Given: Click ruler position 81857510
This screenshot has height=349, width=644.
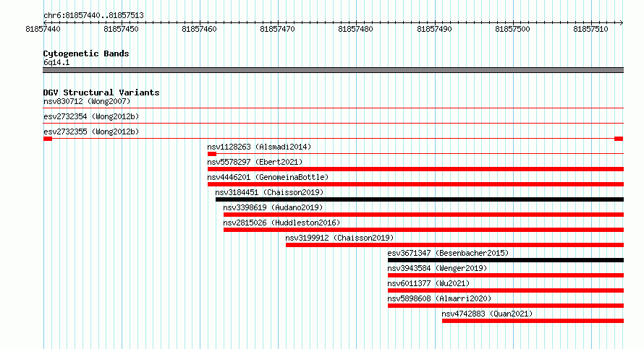Looking at the screenshot, I should click(x=590, y=29).
